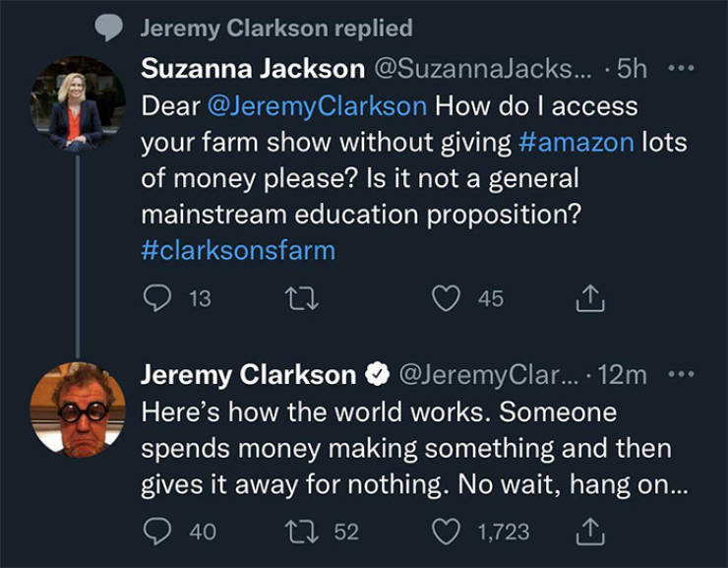Retweet Suzanna Jackson's tweet
This screenshot has height=568, width=728.
(301, 298)
